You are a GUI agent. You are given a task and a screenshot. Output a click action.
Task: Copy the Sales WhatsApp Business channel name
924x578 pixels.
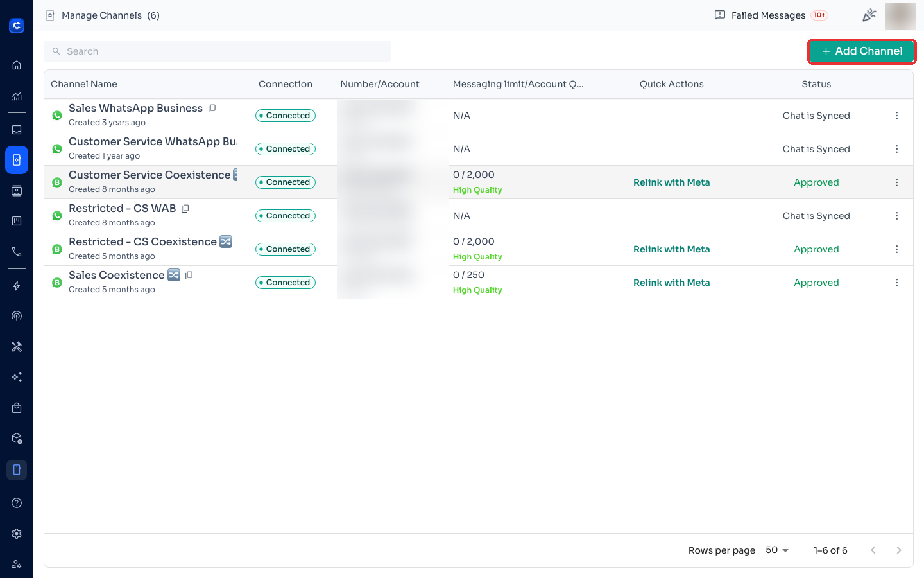pos(212,109)
